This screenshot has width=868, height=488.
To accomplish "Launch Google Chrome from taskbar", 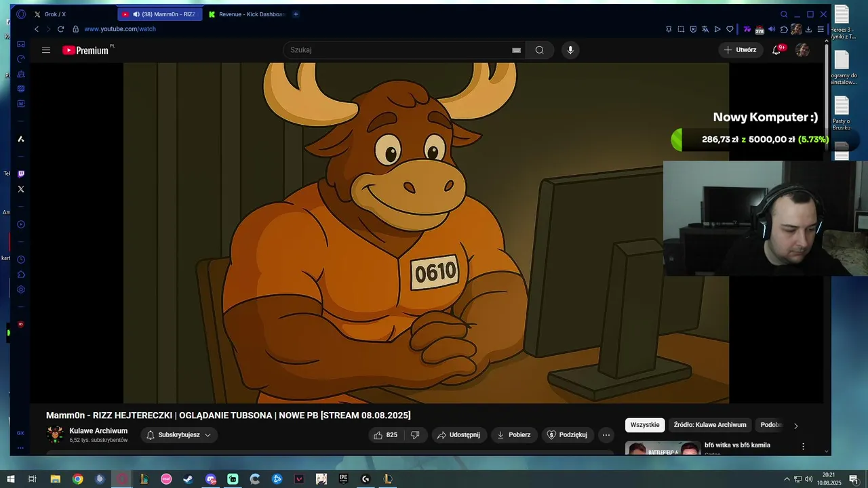I will [x=78, y=479].
